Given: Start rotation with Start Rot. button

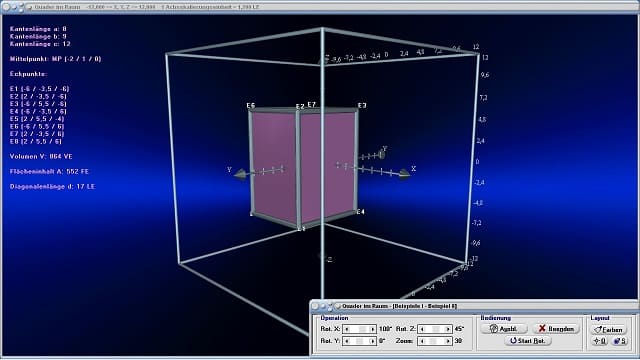Looking at the screenshot, I should (528, 340).
